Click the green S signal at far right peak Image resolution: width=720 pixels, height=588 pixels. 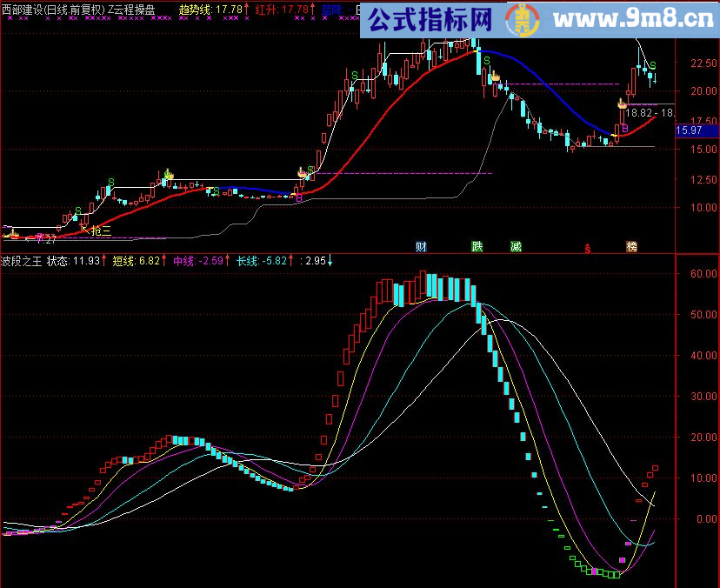(x=653, y=66)
